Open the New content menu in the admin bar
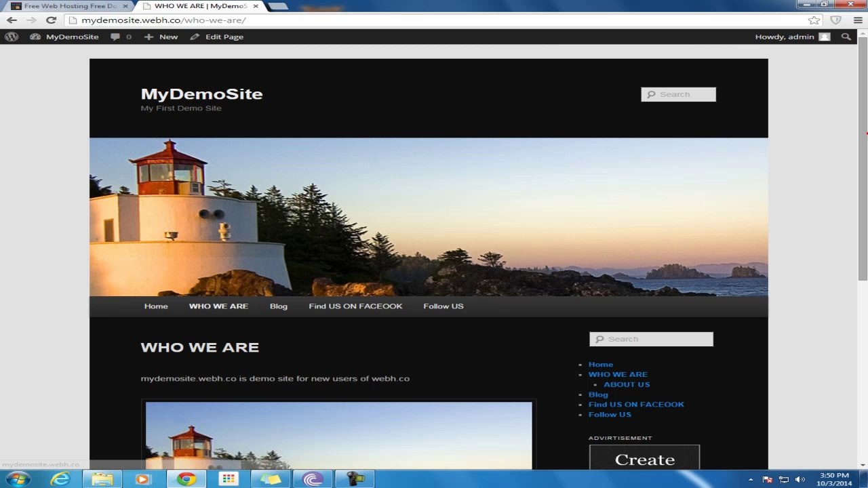The width and height of the screenshot is (868, 488). pyautogui.click(x=161, y=37)
